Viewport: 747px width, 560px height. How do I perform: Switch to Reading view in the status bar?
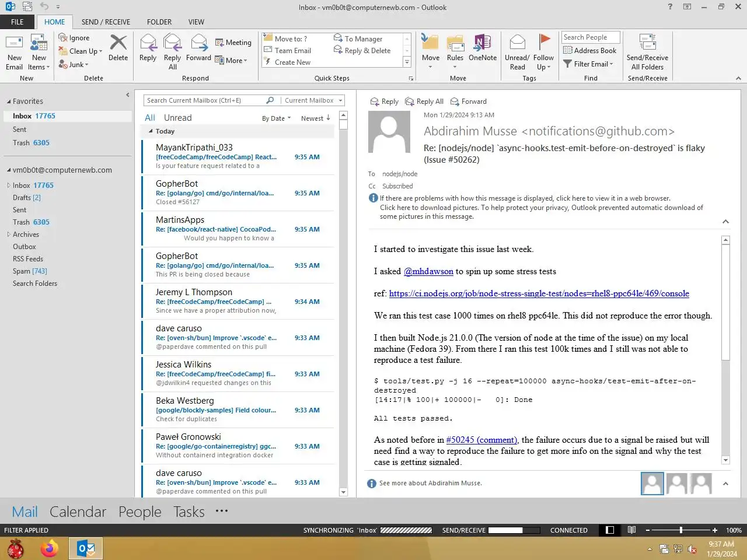tap(631, 530)
